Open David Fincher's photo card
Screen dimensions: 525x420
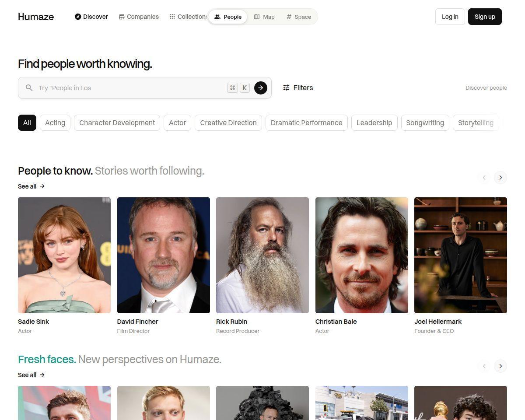click(x=164, y=255)
